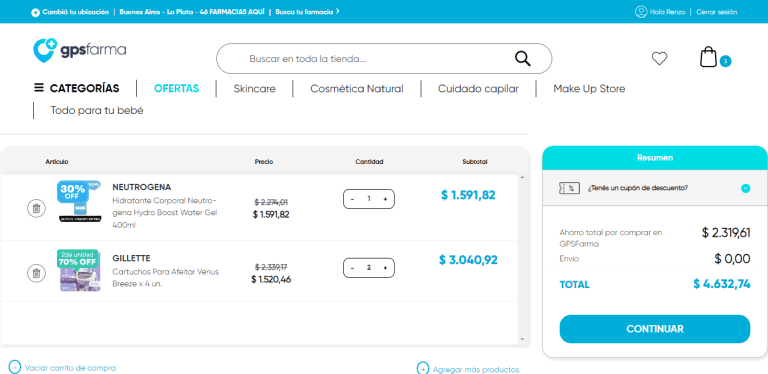Decrease Neutrogena quantity with minus
This screenshot has height=374, width=768.
(352, 199)
